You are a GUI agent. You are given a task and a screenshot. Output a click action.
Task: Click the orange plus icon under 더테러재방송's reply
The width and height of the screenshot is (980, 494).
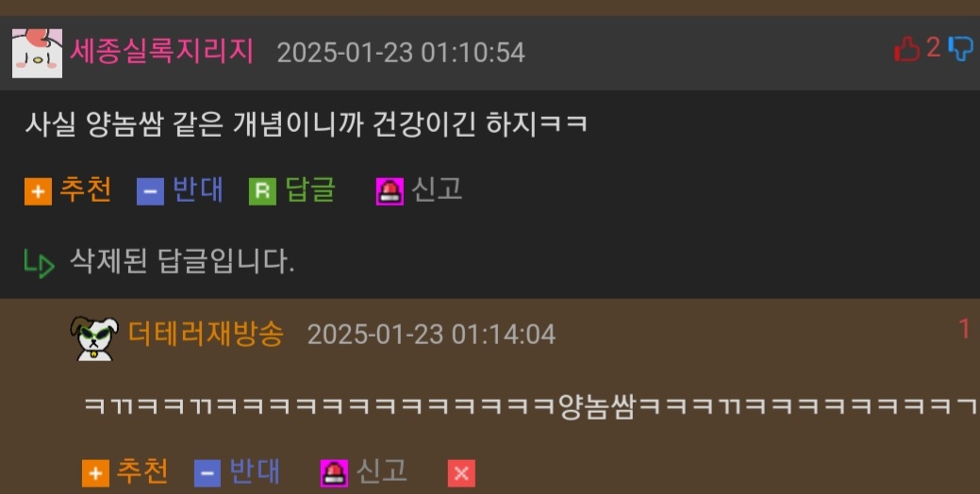(x=95, y=473)
